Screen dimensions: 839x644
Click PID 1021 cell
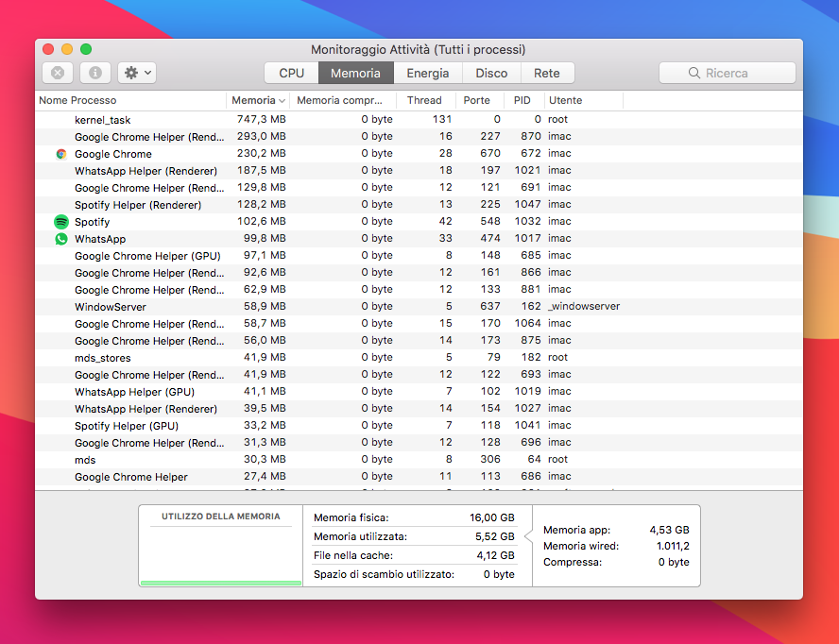click(x=527, y=170)
